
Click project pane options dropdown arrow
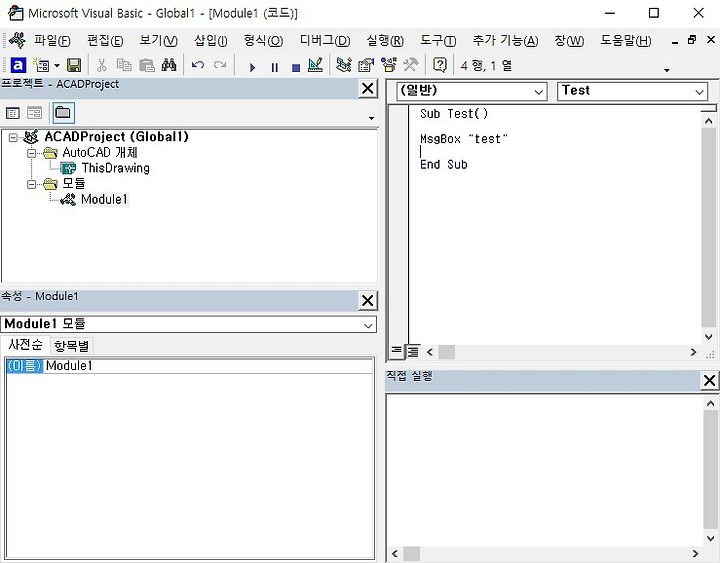[x=371, y=118]
